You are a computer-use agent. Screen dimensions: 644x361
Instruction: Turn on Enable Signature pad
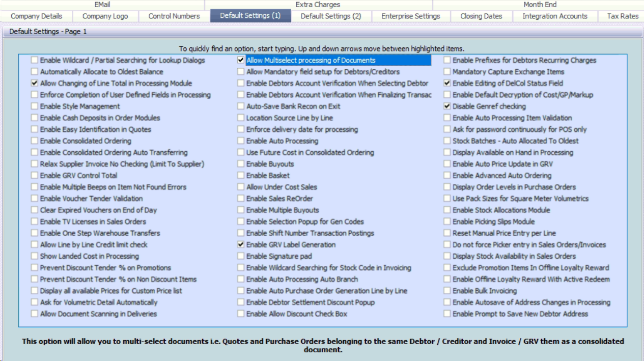click(x=241, y=256)
